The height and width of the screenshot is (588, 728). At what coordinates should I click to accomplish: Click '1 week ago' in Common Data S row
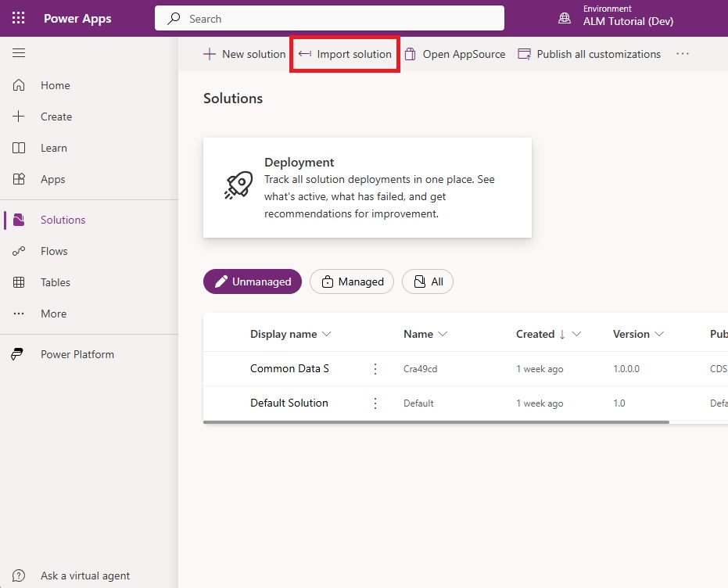tap(540, 369)
